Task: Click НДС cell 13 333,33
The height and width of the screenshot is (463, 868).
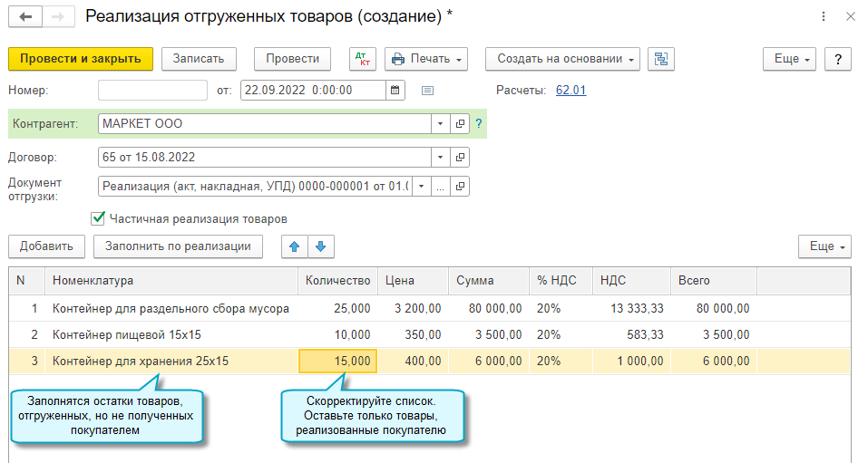Action: 631,309
